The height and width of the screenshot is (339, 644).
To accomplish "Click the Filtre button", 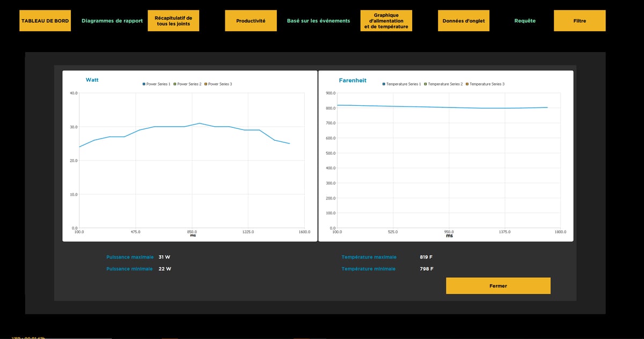I will pyautogui.click(x=579, y=21).
